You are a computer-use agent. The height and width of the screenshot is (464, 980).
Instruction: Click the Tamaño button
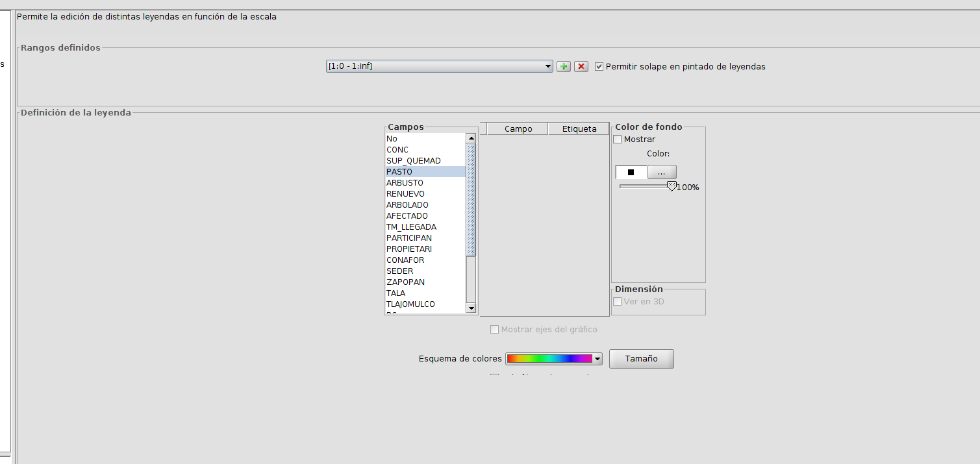(642, 359)
